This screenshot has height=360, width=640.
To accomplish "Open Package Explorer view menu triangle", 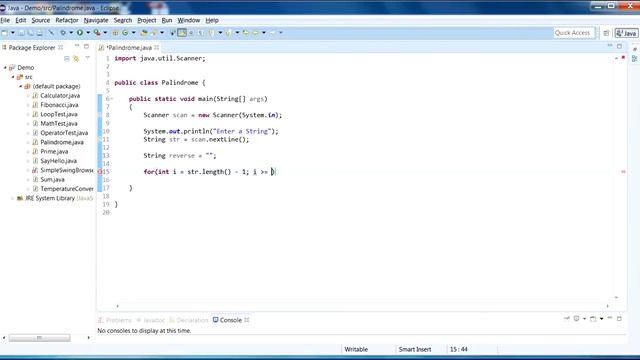I will tap(87, 58).
